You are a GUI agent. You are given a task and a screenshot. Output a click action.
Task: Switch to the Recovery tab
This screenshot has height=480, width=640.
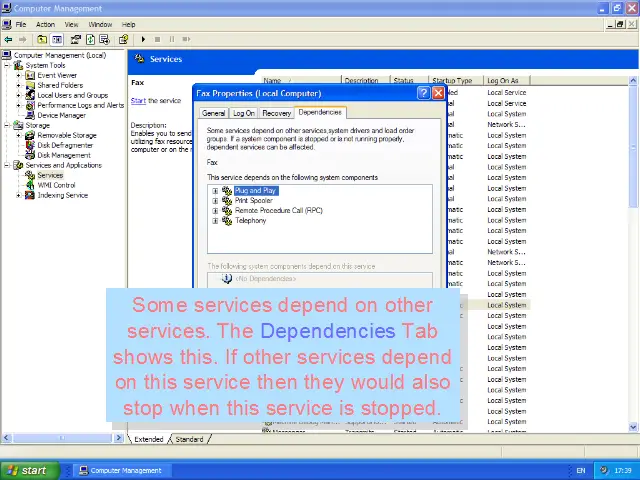click(x=277, y=113)
